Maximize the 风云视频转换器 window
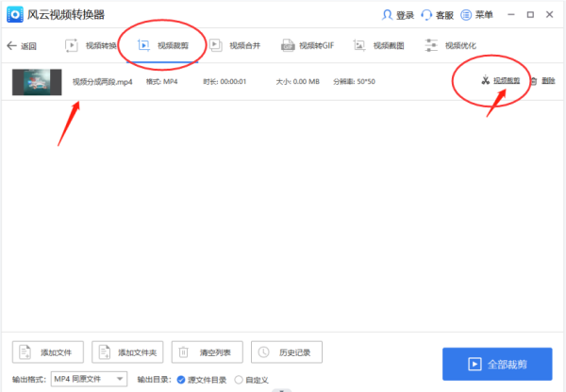 pos(530,14)
